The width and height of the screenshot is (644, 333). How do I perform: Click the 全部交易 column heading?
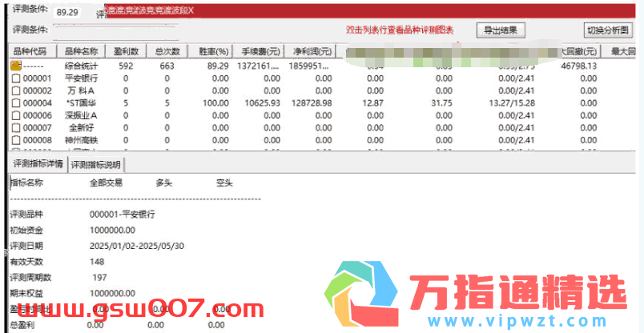106,183
